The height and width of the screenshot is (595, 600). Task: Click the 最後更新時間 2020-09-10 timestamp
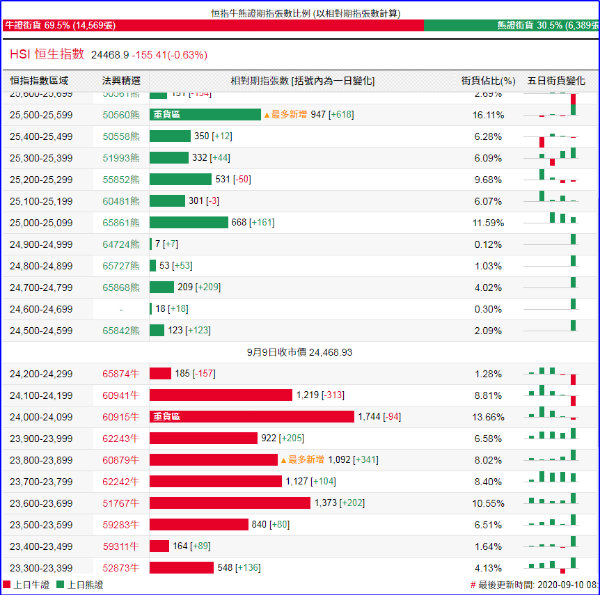(534, 585)
